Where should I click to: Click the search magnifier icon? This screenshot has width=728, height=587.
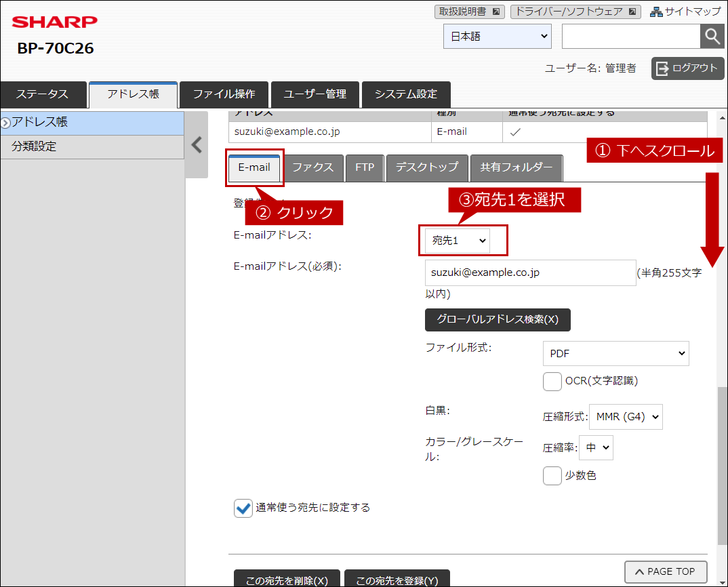click(x=712, y=36)
